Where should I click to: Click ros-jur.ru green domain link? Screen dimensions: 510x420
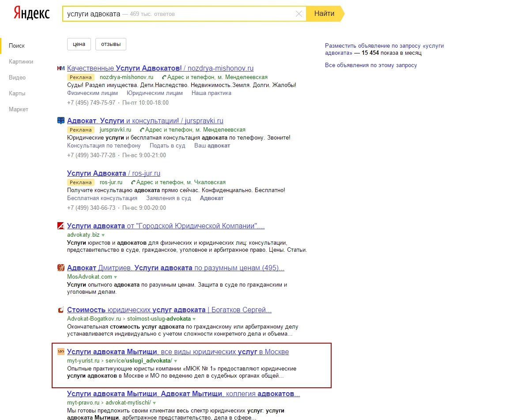tap(111, 182)
